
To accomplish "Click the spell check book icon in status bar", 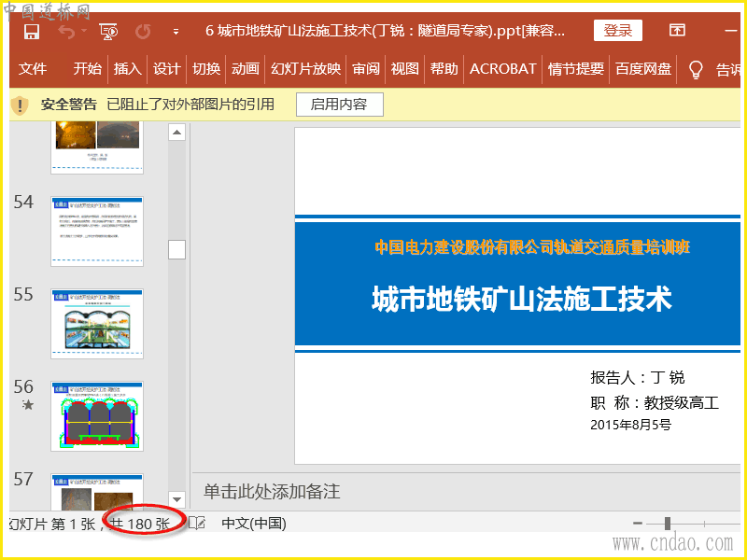I will (197, 524).
